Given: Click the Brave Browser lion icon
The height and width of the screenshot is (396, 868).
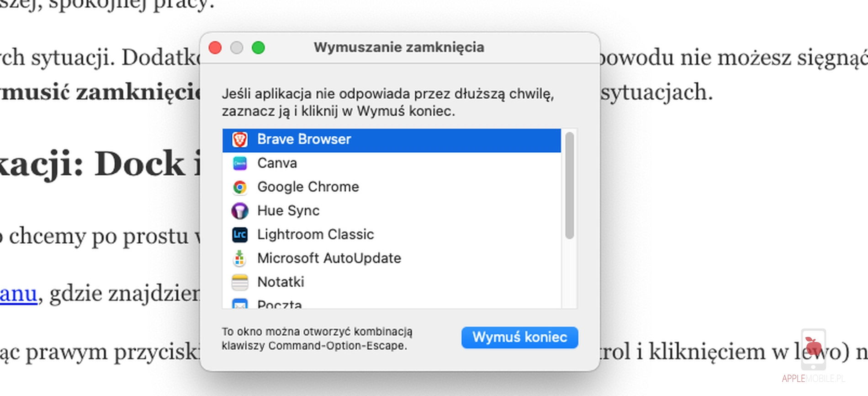Looking at the screenshot, I should pyautogui.click(x=240, y=139).
